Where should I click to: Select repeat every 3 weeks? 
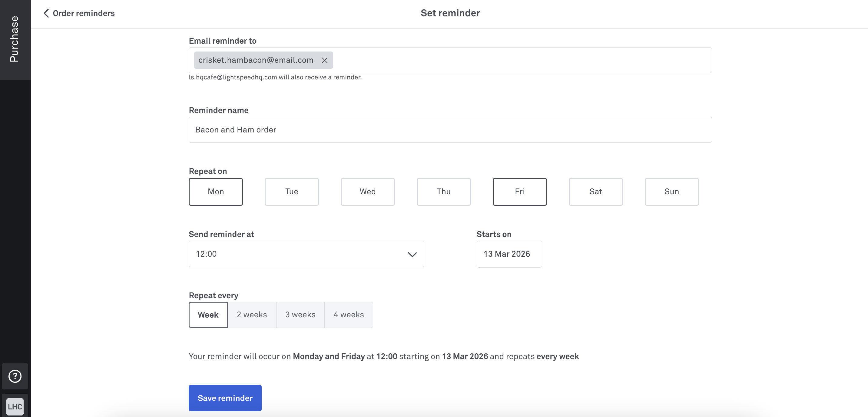[x=300, y=315]
